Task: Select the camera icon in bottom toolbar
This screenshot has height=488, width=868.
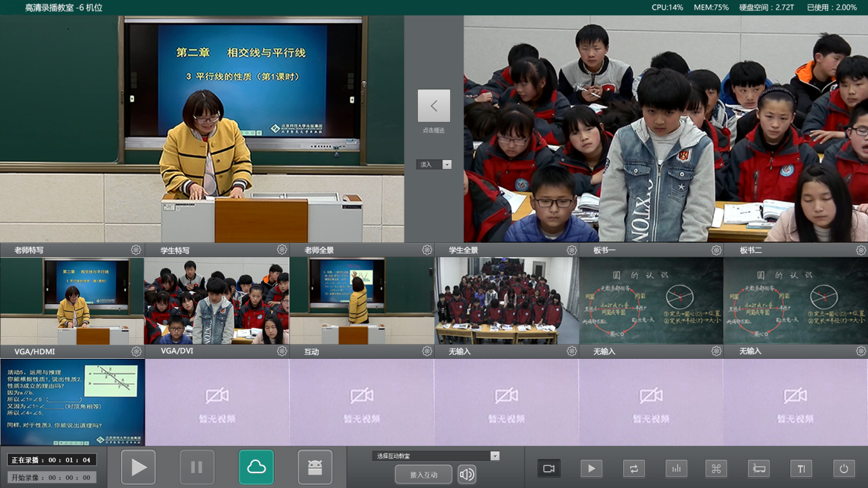Action: pos(548,469)
